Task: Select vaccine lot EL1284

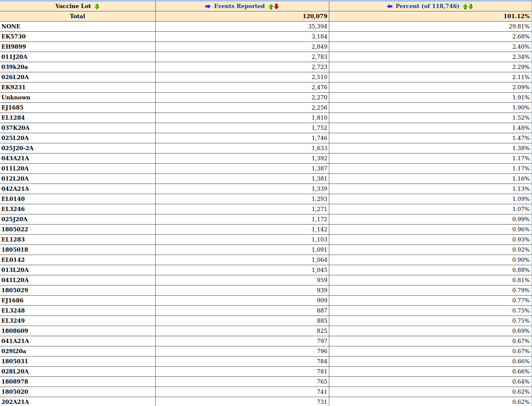Action: pos(13,118)
